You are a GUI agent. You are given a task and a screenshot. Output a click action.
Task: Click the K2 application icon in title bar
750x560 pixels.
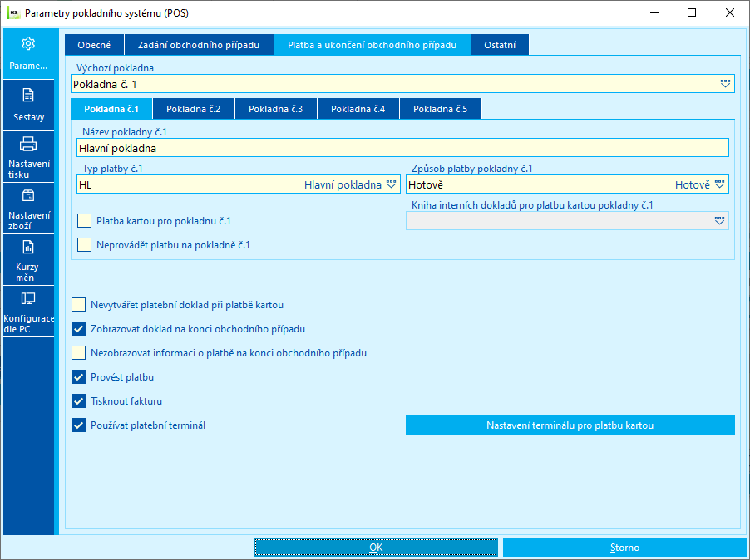point(14,13)
